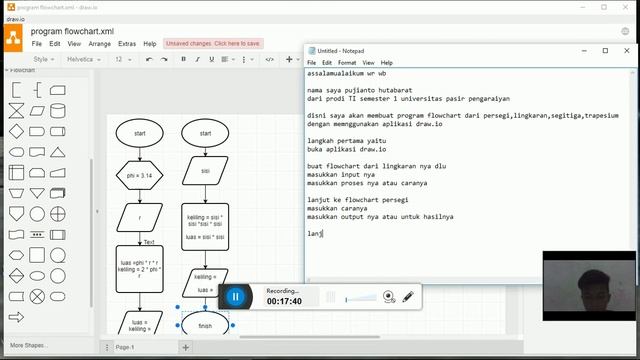Select the delay shape in palette
This screenshot has height=360, width=640.
[x=37, y=131]
